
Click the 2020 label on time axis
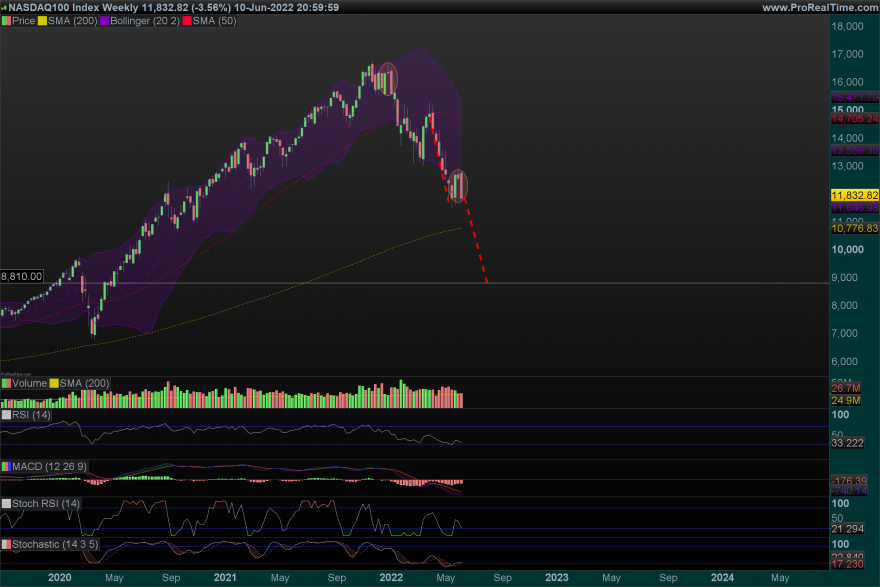pos(59,577)
